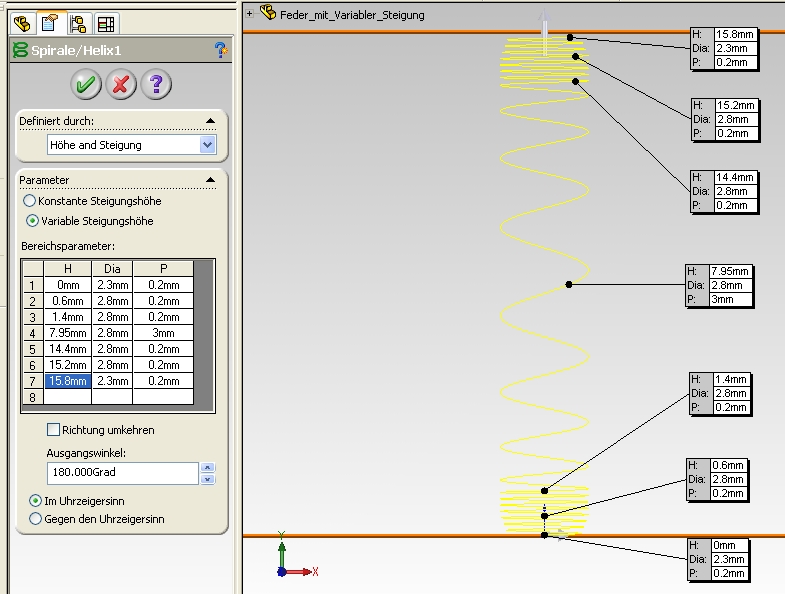785x594 pixels.
Task: Open help with the purple question mark
Action: 154,84
